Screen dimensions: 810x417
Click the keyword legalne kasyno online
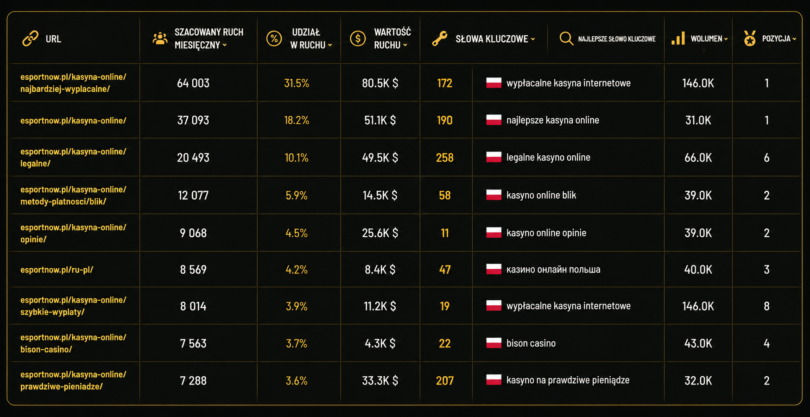(548, 158)
